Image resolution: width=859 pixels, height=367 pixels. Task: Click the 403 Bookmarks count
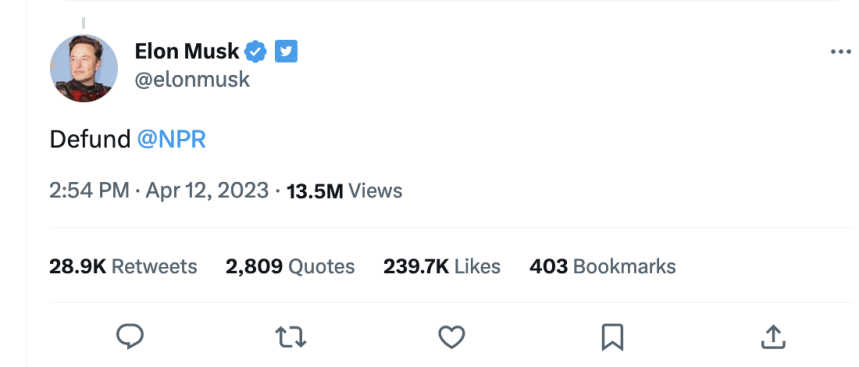click(x=603, y=266)
